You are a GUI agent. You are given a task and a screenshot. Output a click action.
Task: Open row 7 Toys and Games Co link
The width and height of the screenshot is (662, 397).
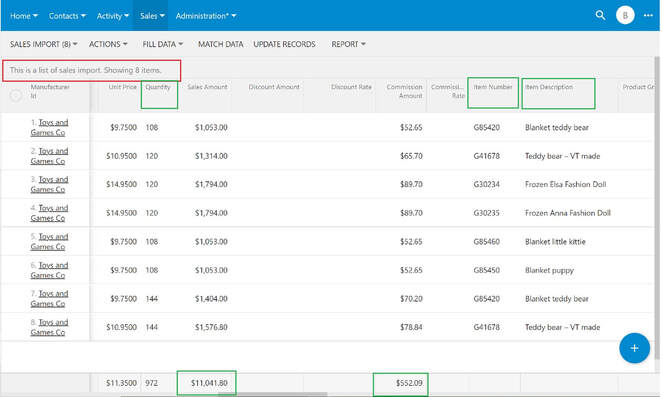(x=49, y=298)
